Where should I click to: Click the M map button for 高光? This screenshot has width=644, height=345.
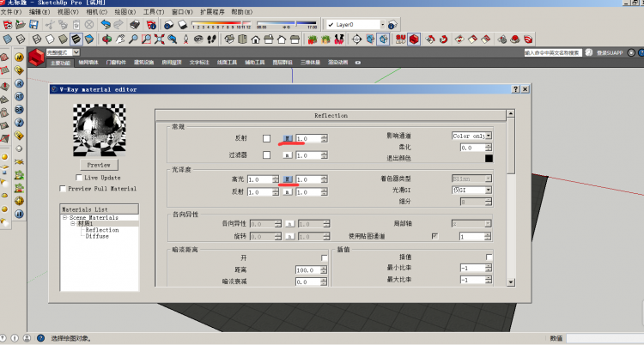pyautogui.click(x=288, y=179)
